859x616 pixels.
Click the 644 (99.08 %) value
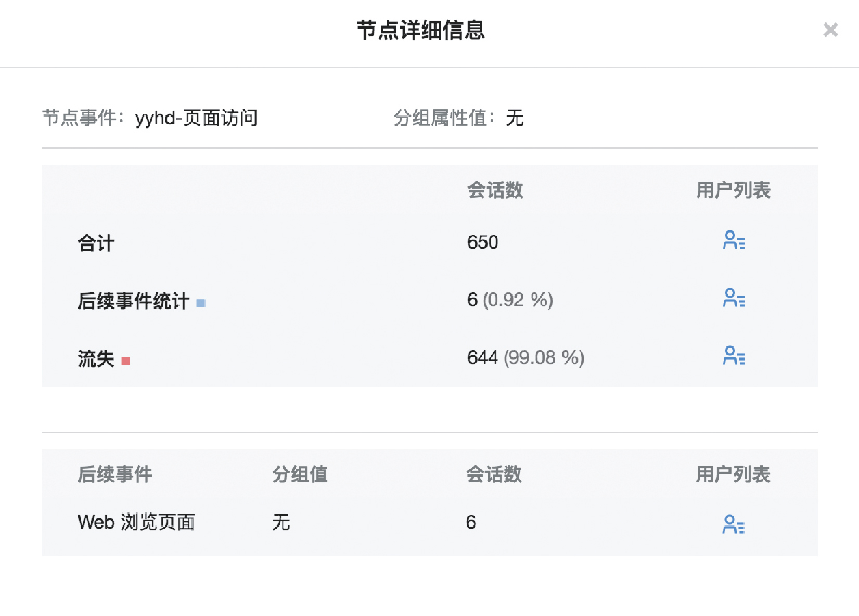525,358
